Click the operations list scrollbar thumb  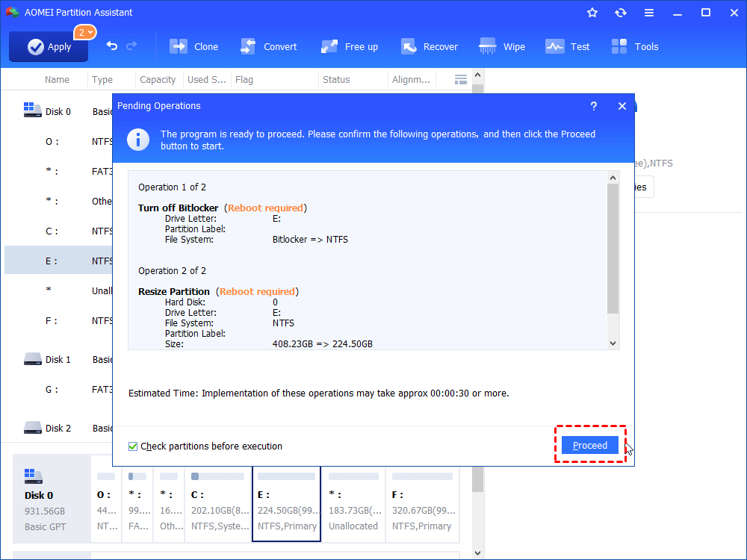coord(613,249)
